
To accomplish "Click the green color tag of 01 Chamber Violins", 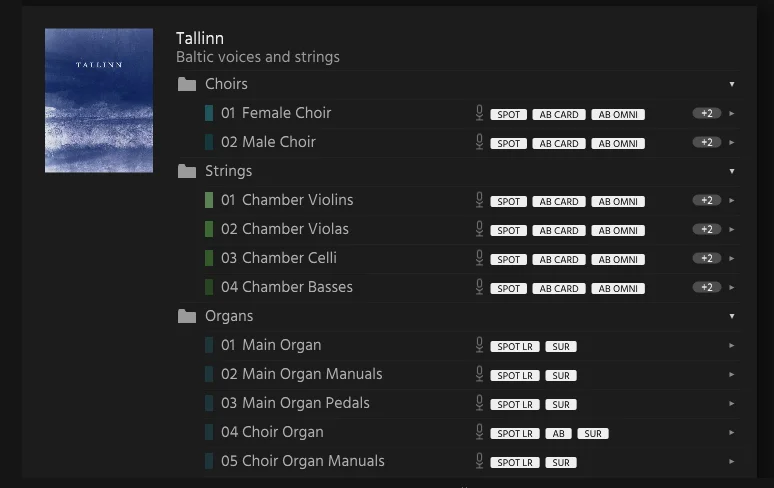I will [209, 200].
